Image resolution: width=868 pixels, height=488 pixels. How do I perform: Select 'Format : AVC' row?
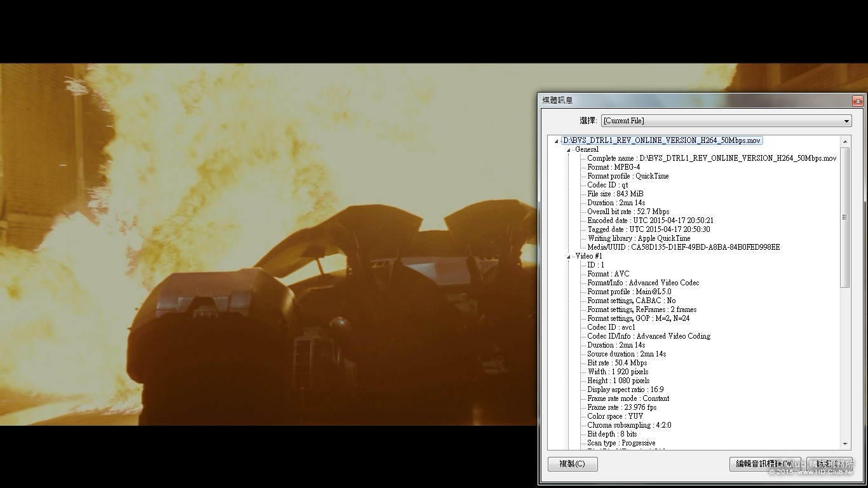[608, 274]
